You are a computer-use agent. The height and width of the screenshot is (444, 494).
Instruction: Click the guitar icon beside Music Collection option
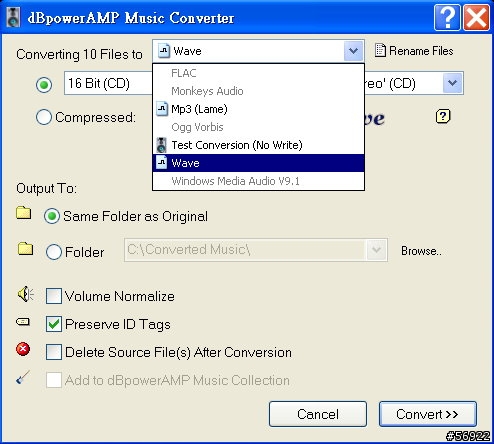(x=23, y=377)
